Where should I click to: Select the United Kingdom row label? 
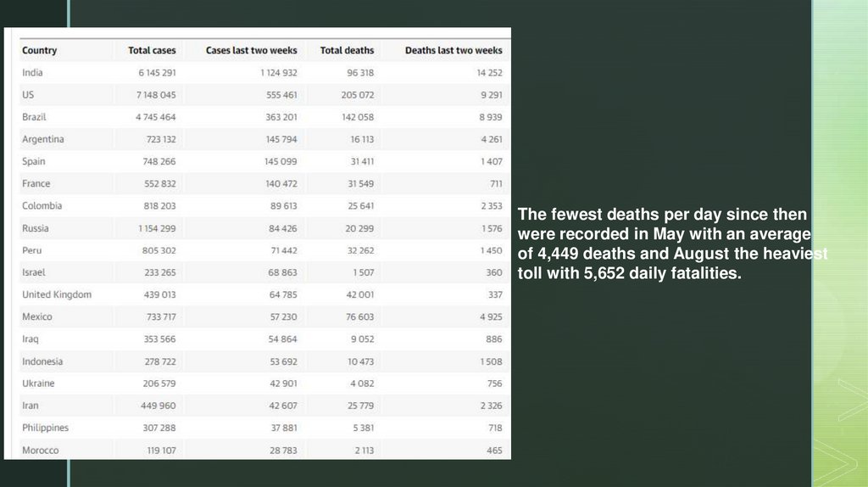coord(56,294)
